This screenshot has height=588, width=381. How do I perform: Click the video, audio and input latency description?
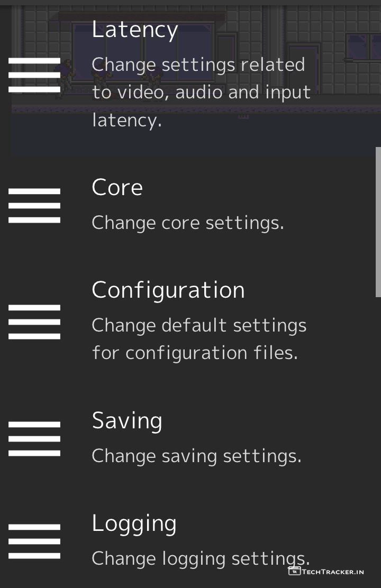point(201,93)
